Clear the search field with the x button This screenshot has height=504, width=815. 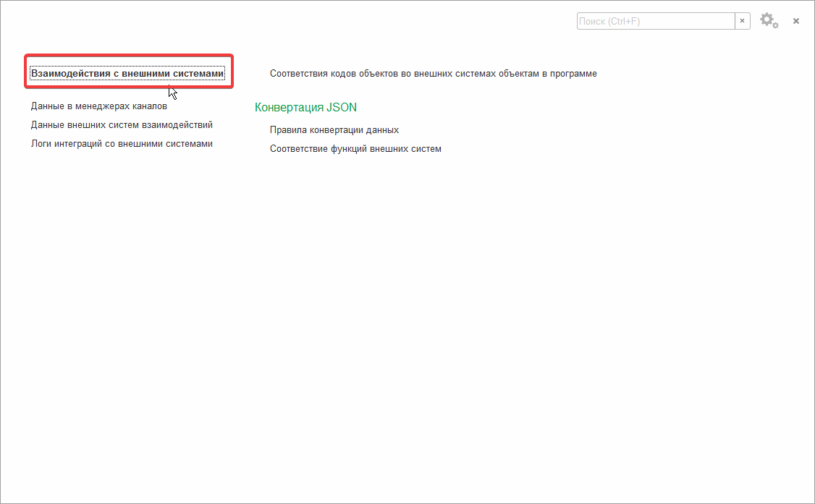742,21
